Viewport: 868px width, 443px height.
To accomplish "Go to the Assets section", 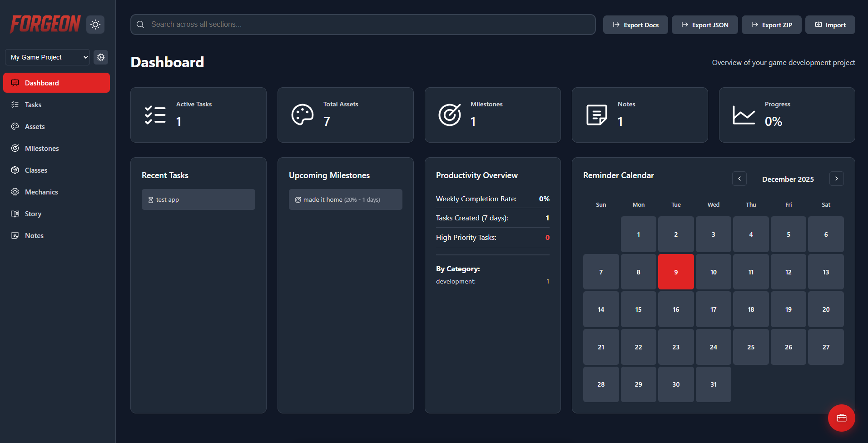I will point(56,126).
